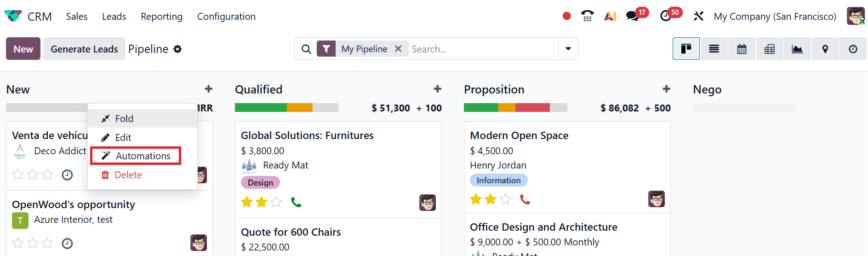Screen dimensions: 868x256
Task: Open the map view
Action: (x=825, y=49)
